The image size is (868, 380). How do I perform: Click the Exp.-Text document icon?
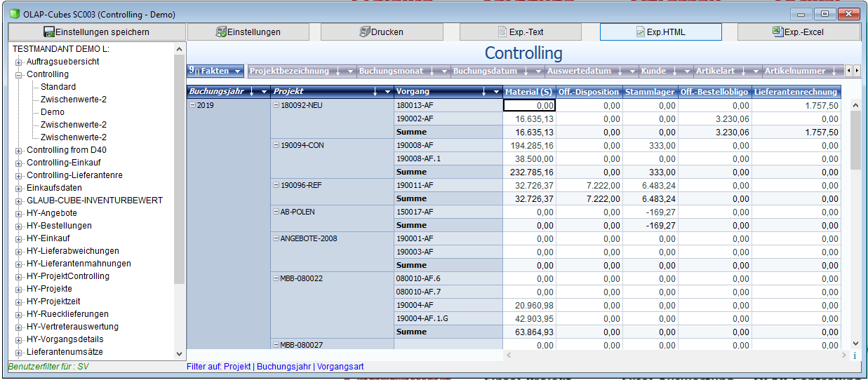502,32
